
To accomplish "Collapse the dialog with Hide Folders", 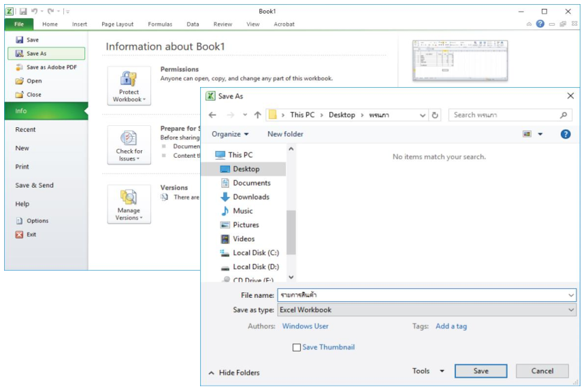I will point(234,373).
